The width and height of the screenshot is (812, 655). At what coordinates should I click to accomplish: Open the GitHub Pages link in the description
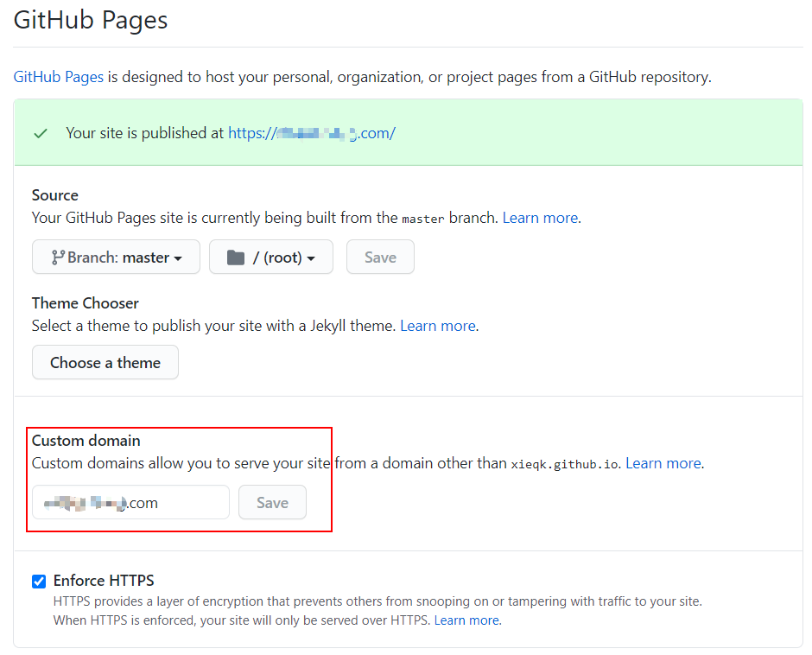pyautogui.click(x=59, y=77)
